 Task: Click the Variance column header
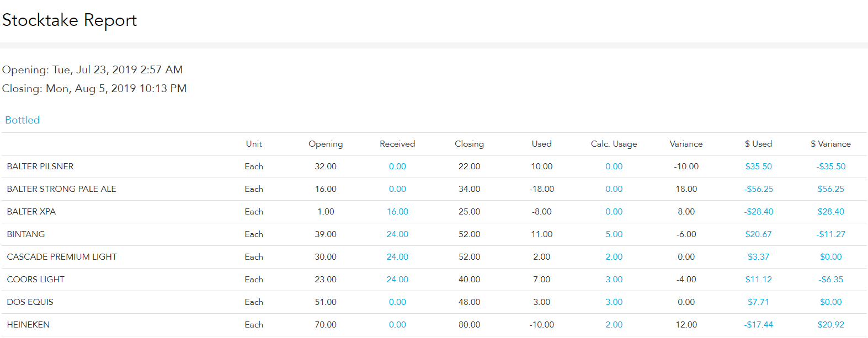click(686, 144)
